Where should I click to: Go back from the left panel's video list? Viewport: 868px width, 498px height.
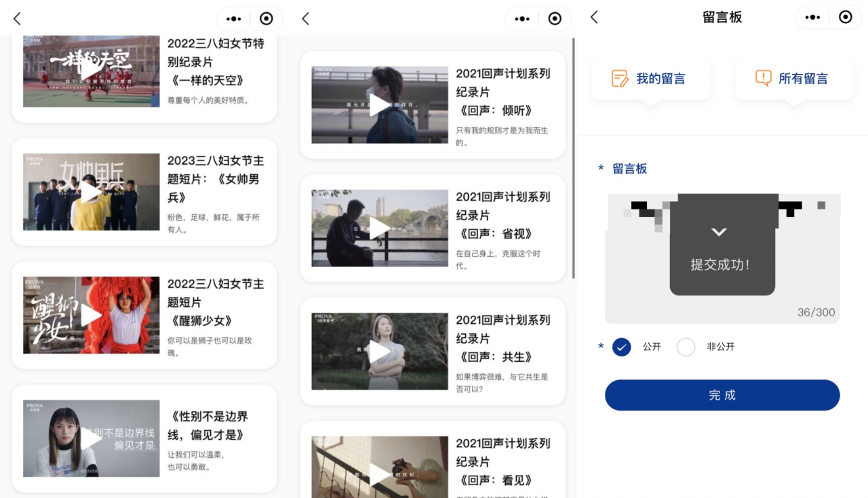coord(17,19)
